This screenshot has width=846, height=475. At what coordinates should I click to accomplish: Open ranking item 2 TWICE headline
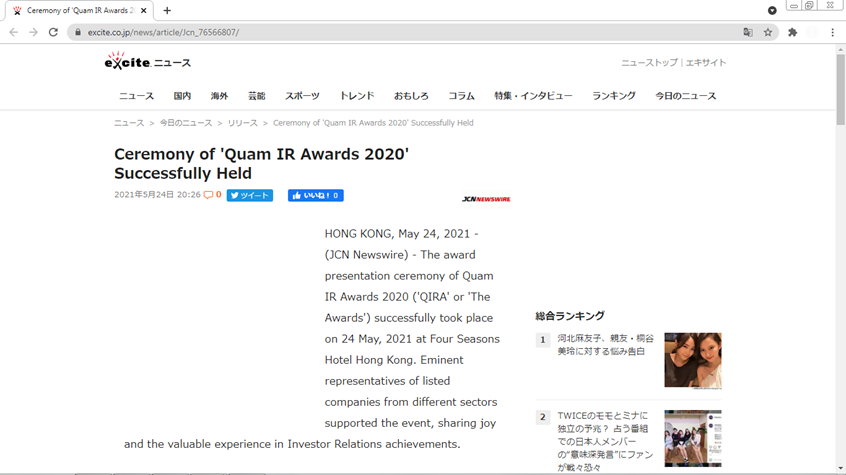coord(605,442)
